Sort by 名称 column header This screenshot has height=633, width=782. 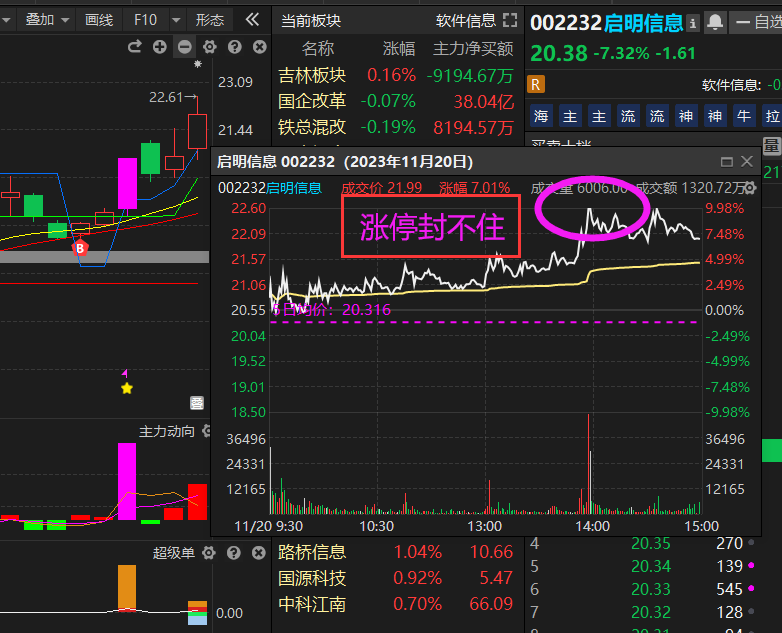pyautogui.click(x=318, y=48)
